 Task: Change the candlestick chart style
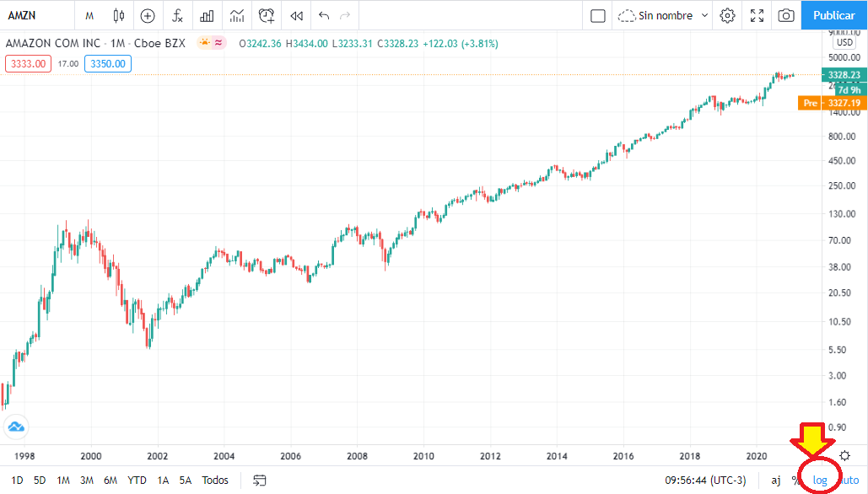pyautogui.click(x=118, y=16)
